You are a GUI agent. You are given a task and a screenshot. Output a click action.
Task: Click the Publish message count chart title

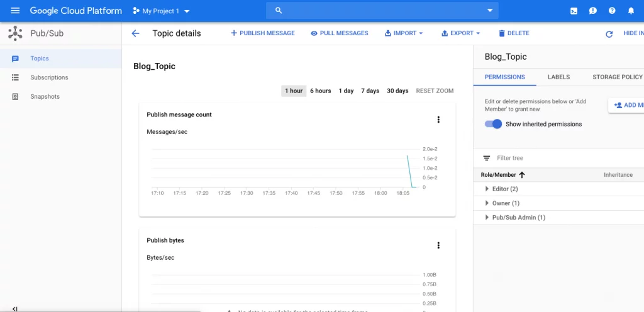[179, 114]
